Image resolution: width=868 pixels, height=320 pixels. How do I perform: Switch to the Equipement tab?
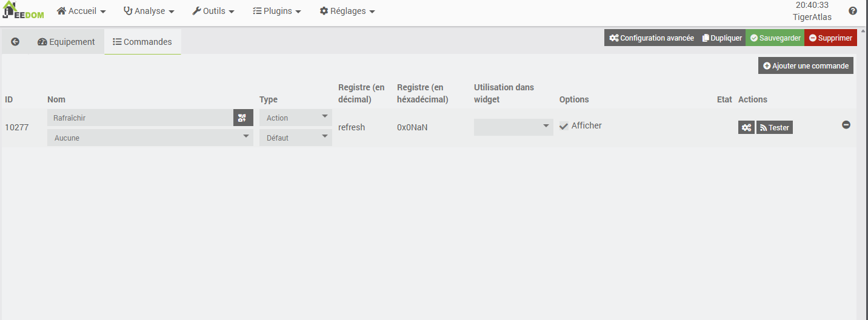coord(67,42)
